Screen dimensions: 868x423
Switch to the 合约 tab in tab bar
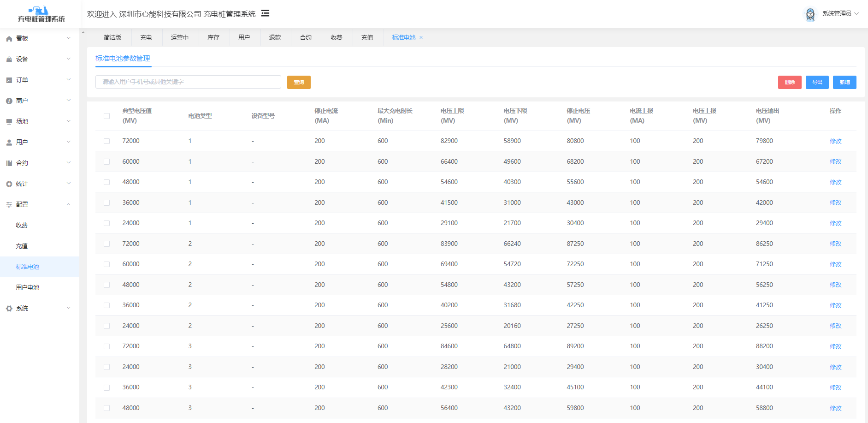point(306,38)
